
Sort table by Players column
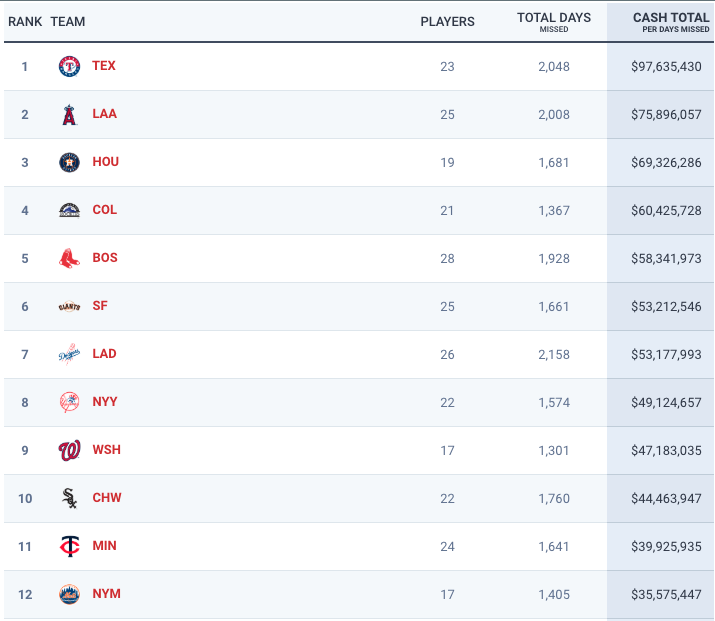(447, 21)
